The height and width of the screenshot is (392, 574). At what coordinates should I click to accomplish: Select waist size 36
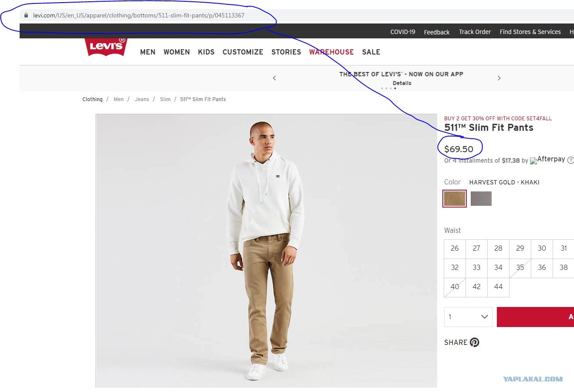click(x=542, y=268)
